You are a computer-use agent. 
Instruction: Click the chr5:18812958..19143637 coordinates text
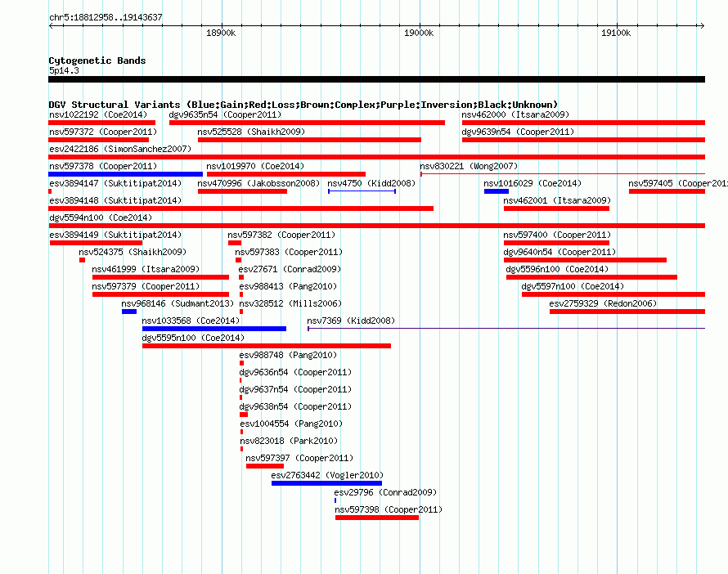[x=106, y=17]
